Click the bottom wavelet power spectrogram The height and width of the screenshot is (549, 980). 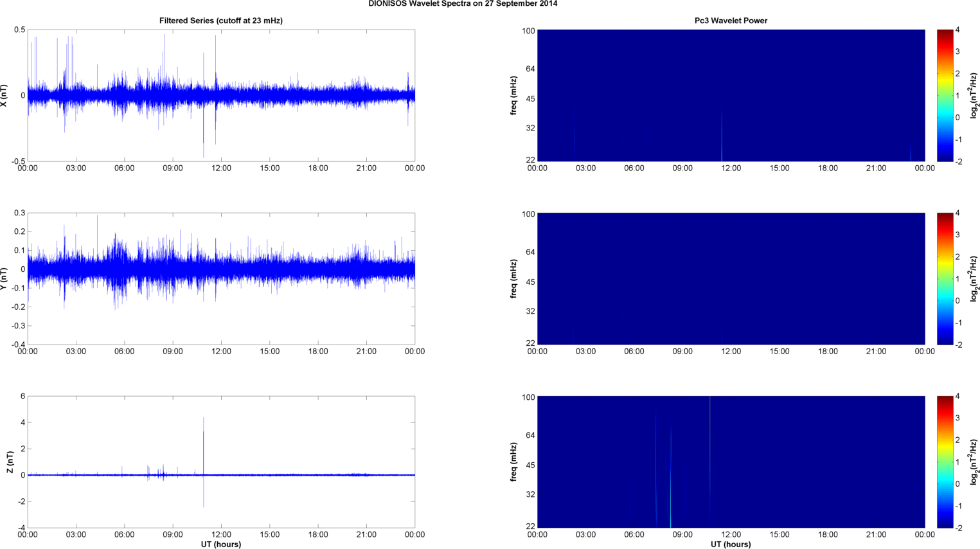pyautogui.click(x=731, y=462)
